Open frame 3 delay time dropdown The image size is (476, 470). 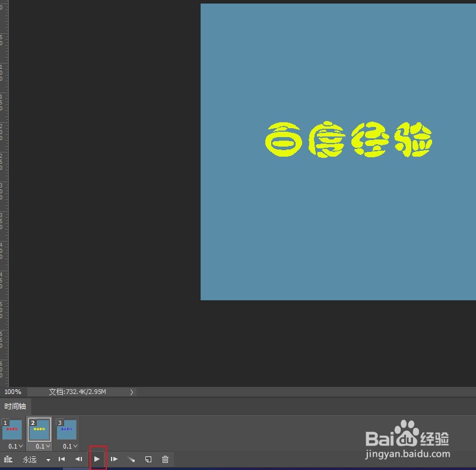tap(70, 446)
